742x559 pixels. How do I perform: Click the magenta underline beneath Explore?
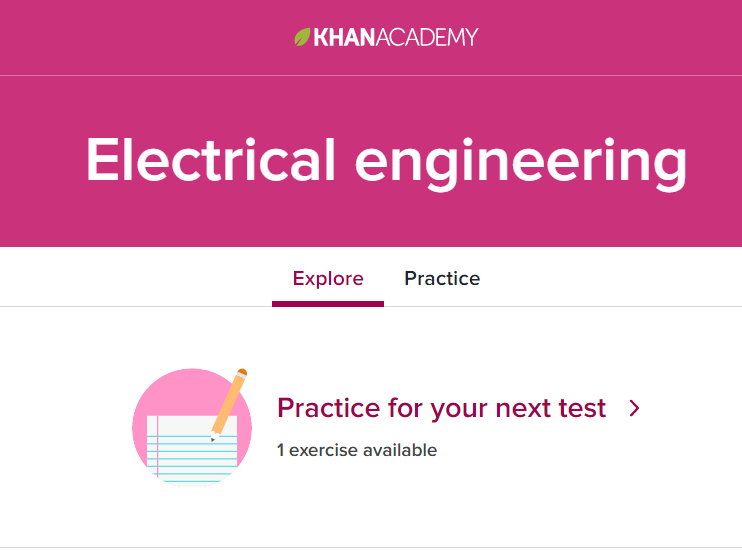pos(328,304)
